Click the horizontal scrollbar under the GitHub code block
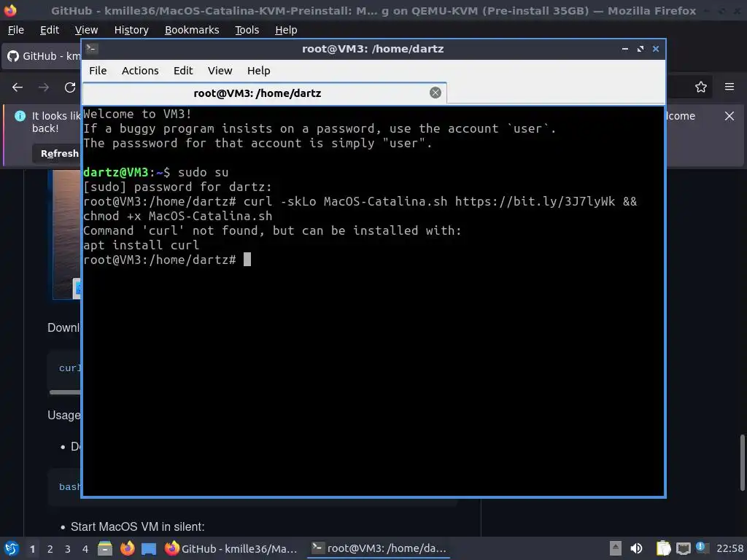 click(65, 392)
